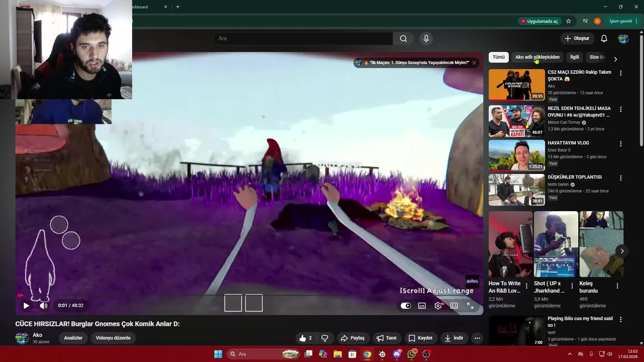Play the video with the play button
The image size is (644, 362).
26,305
